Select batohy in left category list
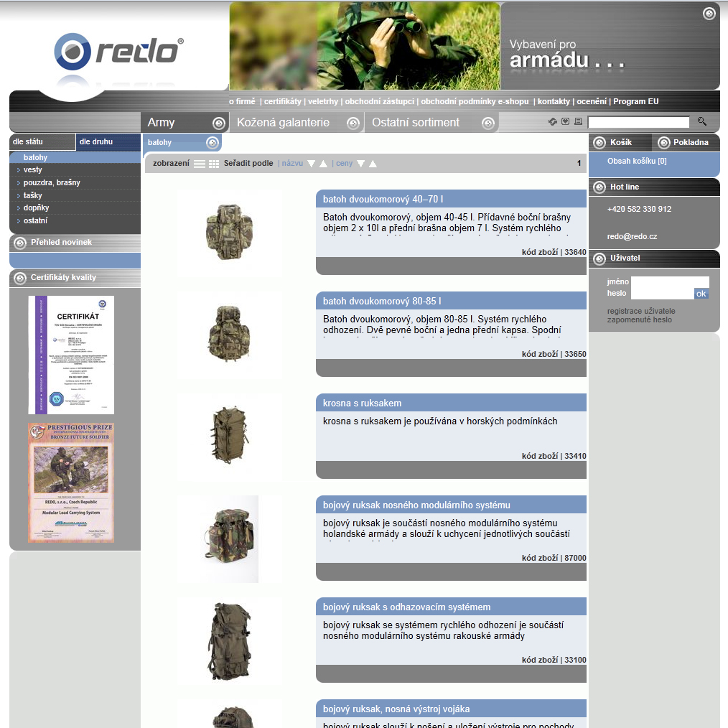 pyautogui.click(x=75, y=157)
